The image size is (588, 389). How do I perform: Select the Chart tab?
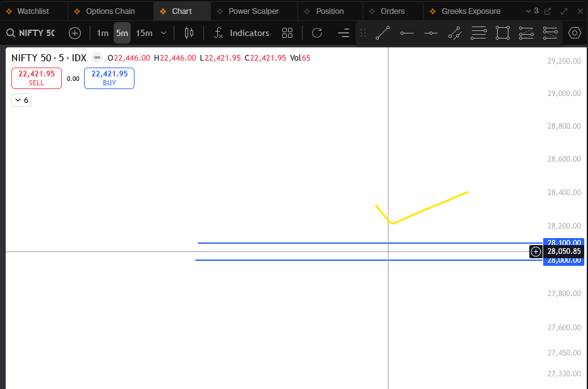click(x=182, y=11)
